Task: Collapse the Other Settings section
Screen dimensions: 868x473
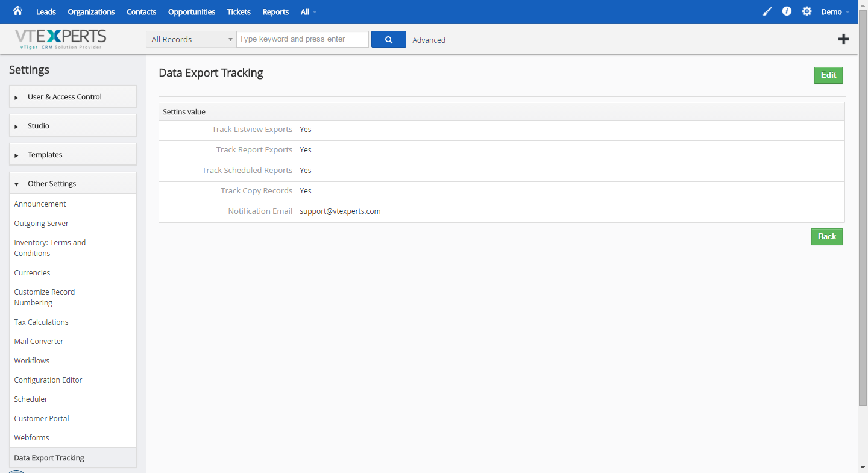Action: pos(73,183)
